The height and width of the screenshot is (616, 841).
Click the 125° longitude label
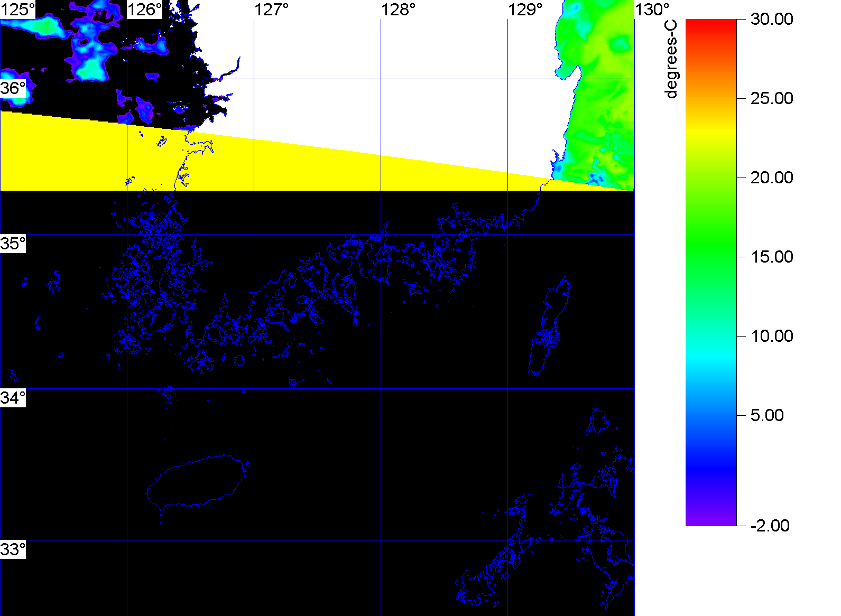(x=17, y=10)
